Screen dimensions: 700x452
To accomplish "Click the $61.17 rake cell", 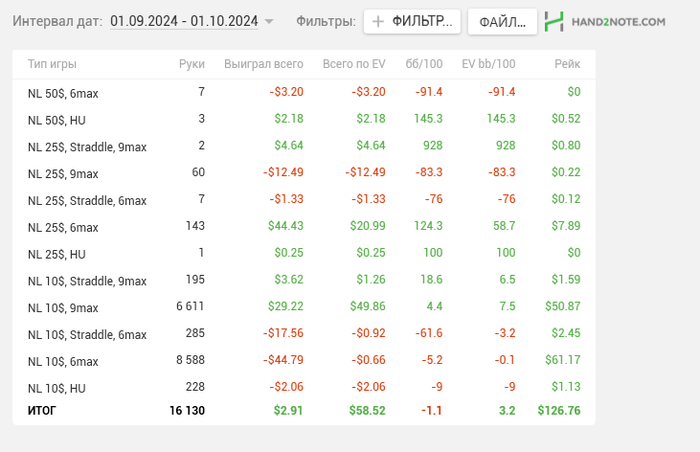I will 563,360.
